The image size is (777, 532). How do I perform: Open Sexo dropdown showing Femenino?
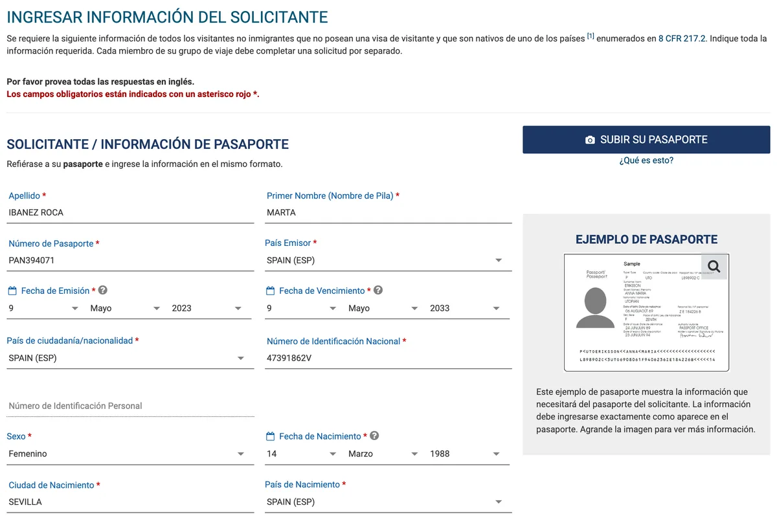click(129, 454)
